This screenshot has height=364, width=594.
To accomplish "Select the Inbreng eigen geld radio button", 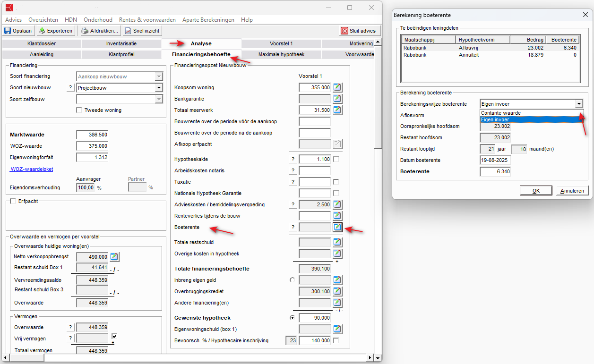I will (x=292, y=280).
